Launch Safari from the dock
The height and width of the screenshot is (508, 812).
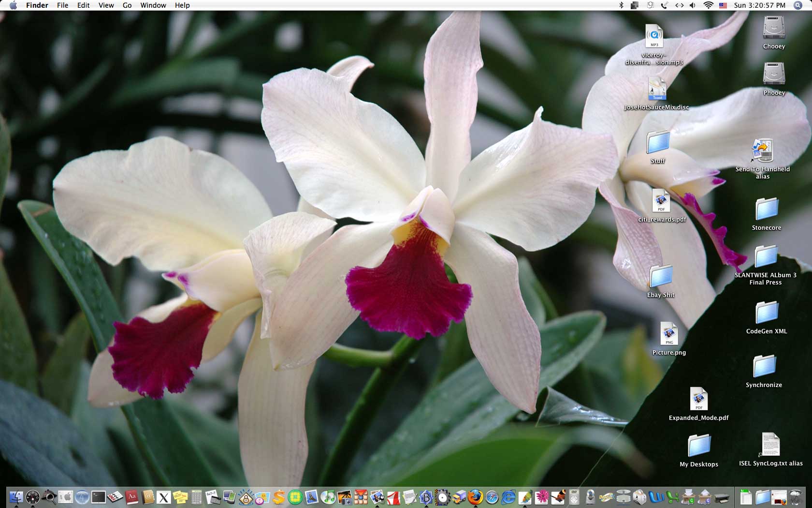(492, 497)
